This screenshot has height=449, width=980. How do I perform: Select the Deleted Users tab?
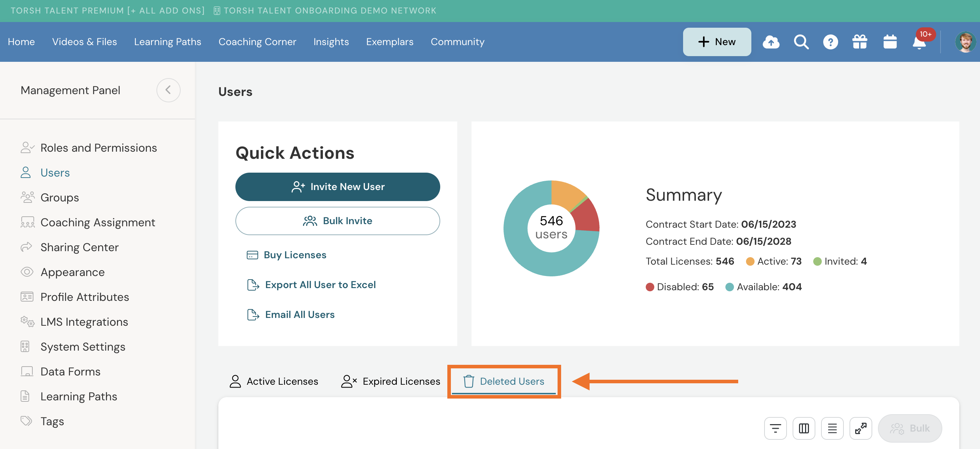click(504, 381)
